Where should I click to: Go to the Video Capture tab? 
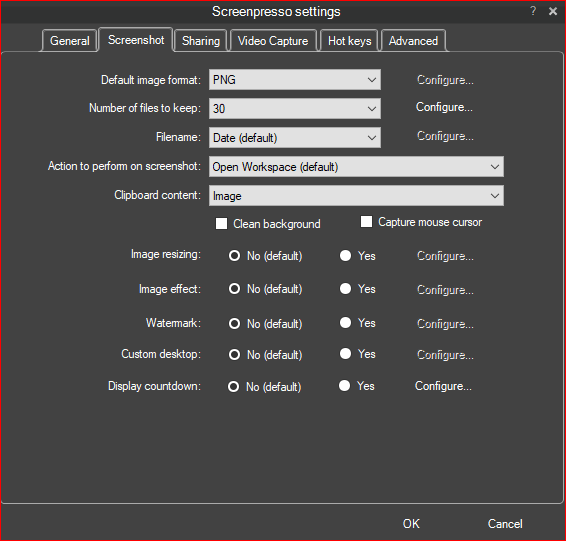click(273, 41)
